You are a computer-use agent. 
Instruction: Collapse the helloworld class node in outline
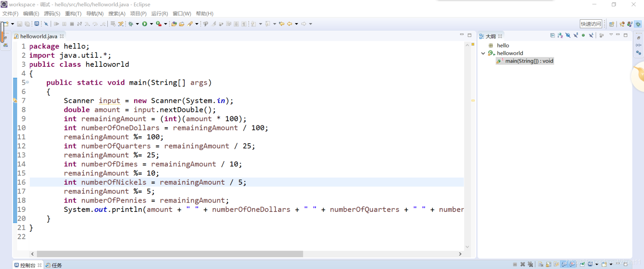pyautogui.click(x=483, y=53)
